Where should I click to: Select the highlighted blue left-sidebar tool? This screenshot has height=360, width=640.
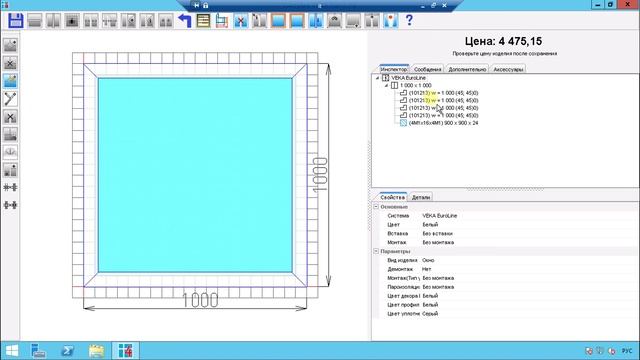[x=10, y=81]
